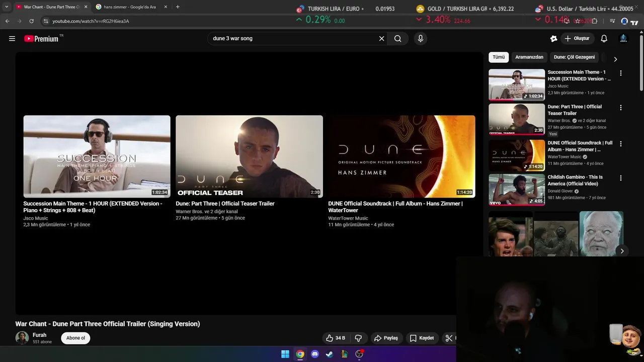This screenshot has height=362, width=644.
Task: Open end-screen Hans Zimmer soundtrack thumbnail
Action: click(401, 156)
